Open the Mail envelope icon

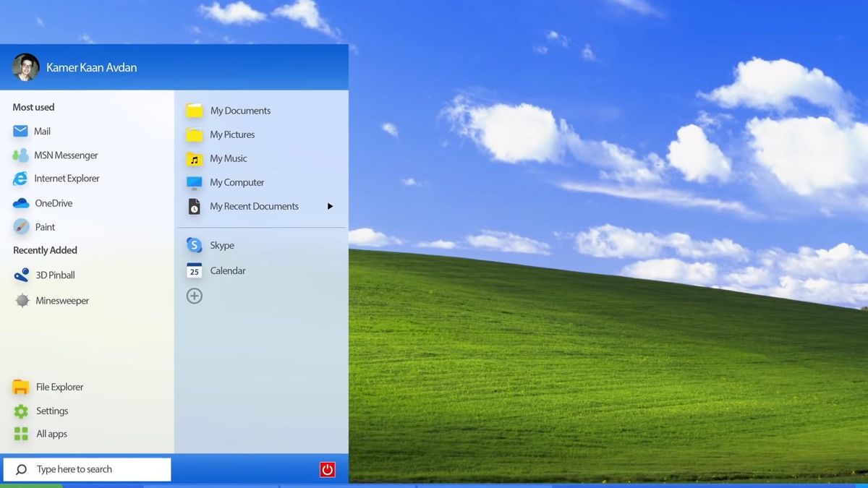pyautogui.click(x=20, y=131)
